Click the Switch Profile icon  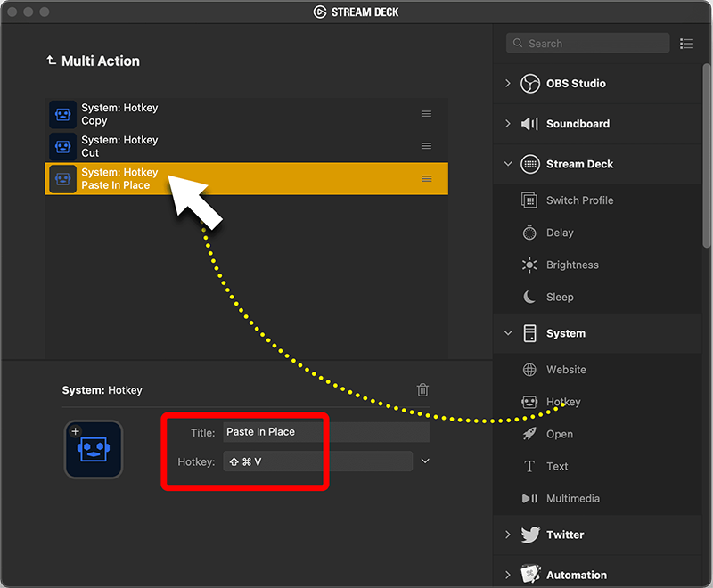[x=529, y=200]
